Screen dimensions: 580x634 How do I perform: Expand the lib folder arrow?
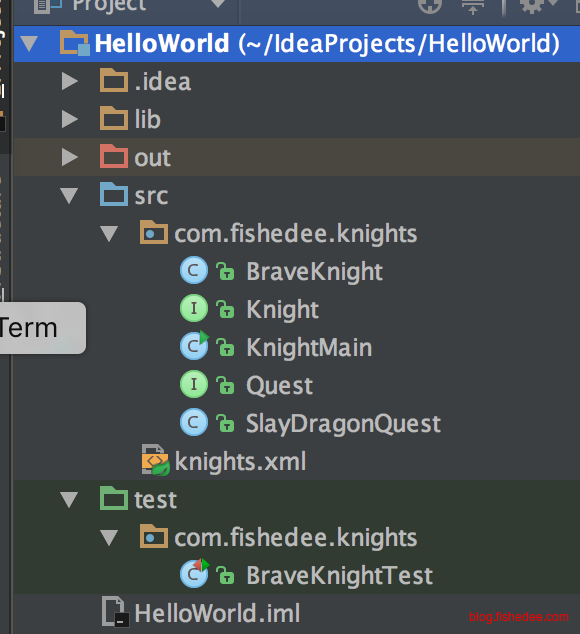click(70, 119)
